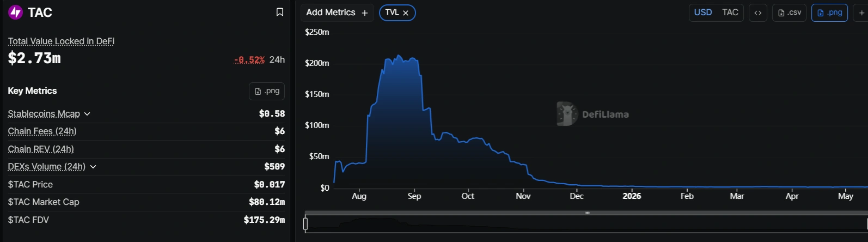The width and height of the screenshot is (868, 242).
Task: Open the Add Metrics menu
Action: tap(337, 13)
